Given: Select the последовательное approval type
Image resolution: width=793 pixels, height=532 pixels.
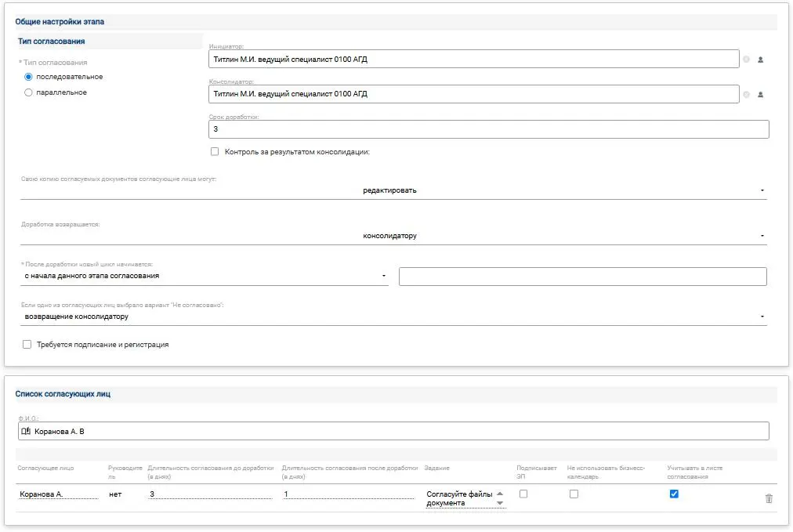Looking at the screenshot, I should [x=29, y=77].
